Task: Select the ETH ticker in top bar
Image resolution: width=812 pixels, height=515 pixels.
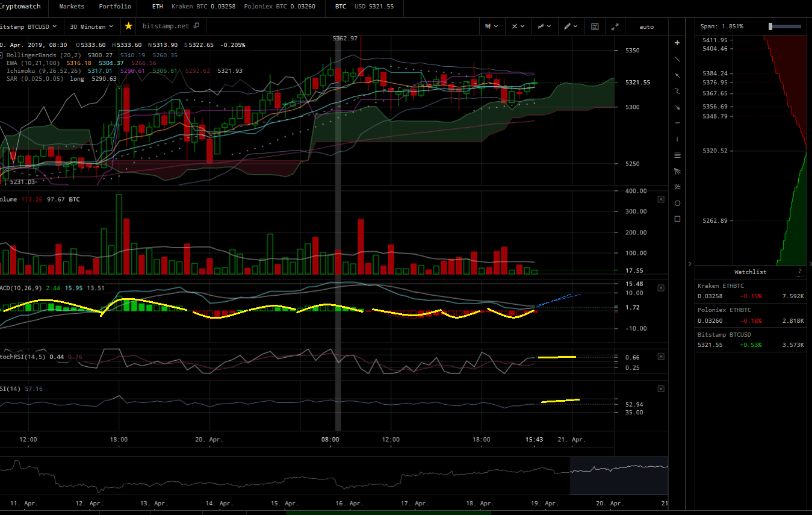Action: point(158,7)
